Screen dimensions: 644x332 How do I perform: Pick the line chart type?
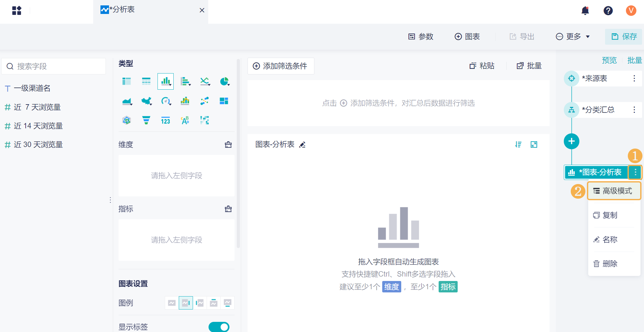coord(205,81)
